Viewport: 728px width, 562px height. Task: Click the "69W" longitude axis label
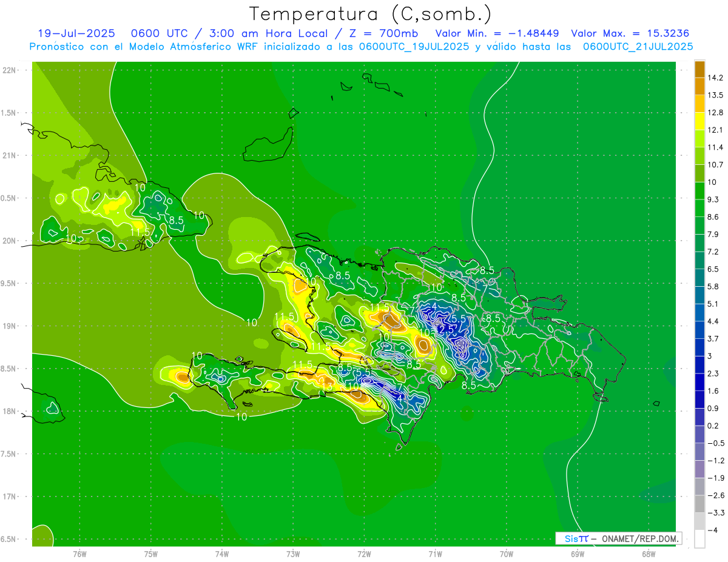point(578,554)
